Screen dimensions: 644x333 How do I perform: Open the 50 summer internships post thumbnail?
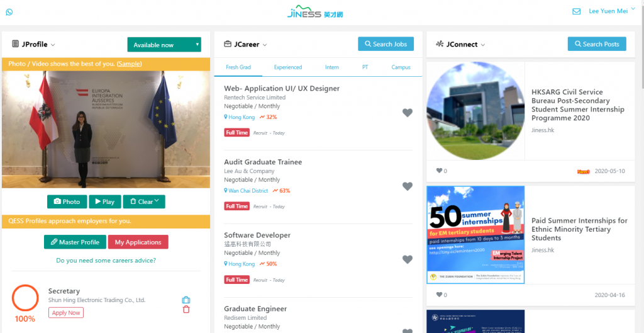(475, 235)
